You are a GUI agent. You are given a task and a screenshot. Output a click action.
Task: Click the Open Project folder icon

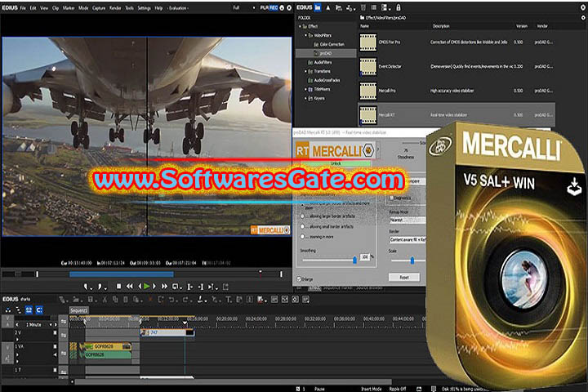coord(77,300)
